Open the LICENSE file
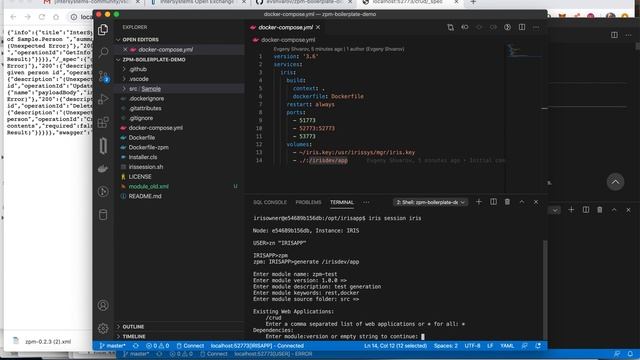Viewport: 640px width, 360px height. click(x=140, y=177)
